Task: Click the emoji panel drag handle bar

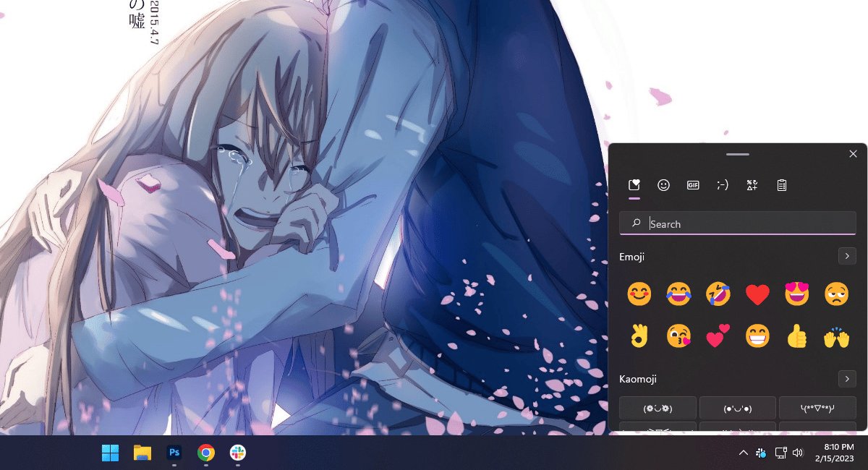Action: [x=738, y=154]
